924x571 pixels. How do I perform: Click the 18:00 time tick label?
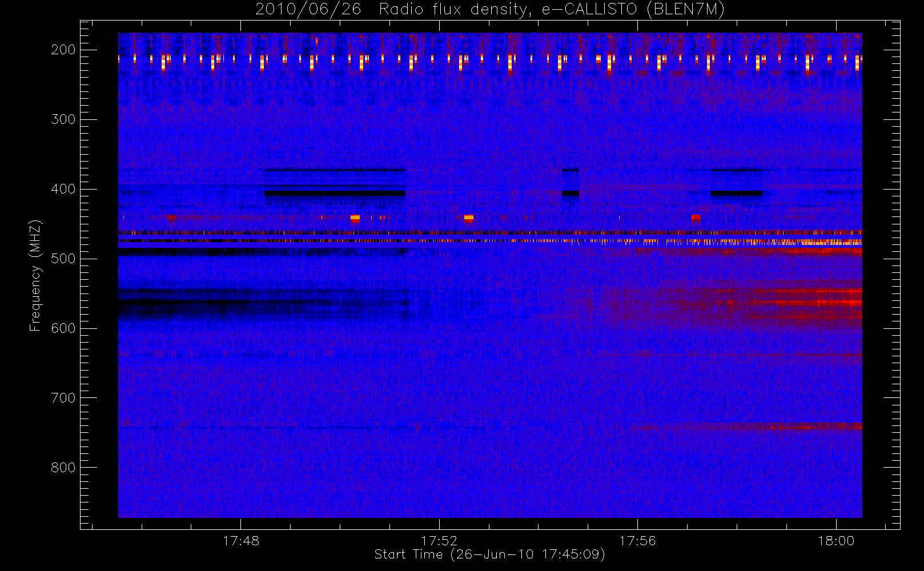coord(836,541)
